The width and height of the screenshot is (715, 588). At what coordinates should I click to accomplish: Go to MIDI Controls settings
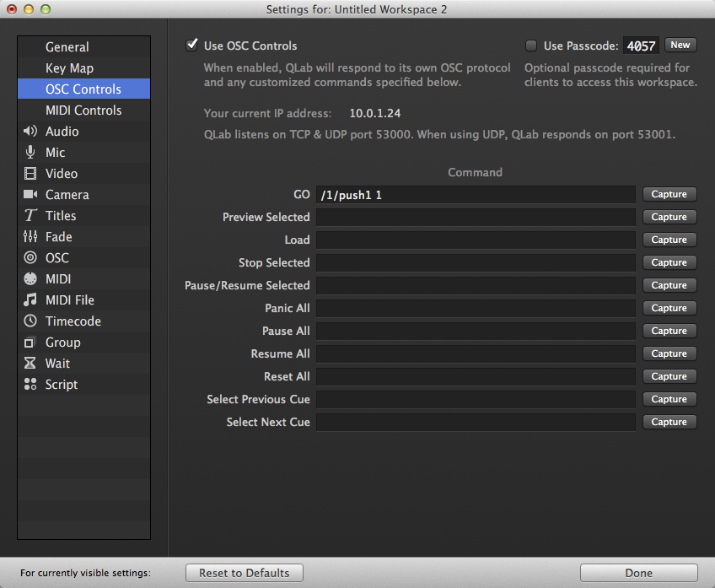point(83,111)
